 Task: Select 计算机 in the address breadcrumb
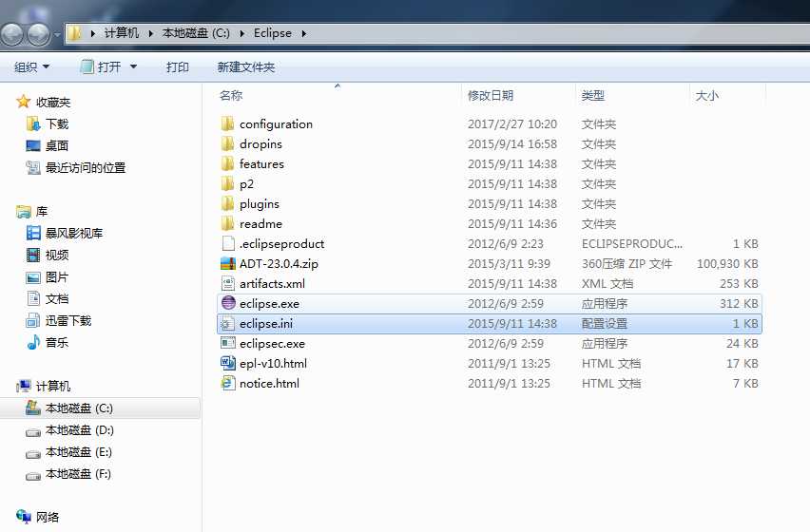point(122,33)
